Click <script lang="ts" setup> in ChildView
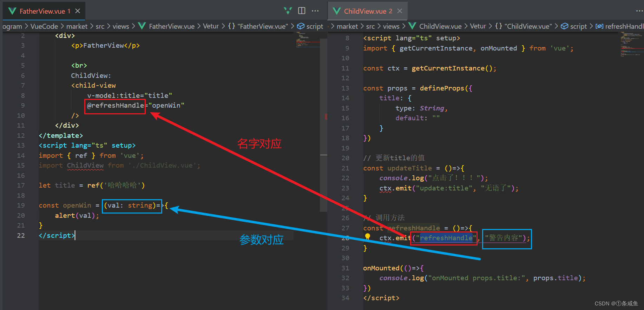 412,38
